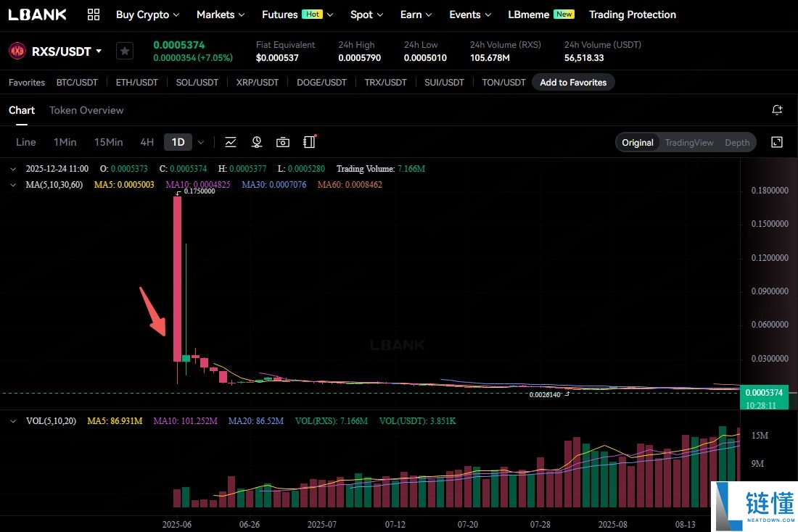Image resolution: width=798 pixels, height=532 pixels.
Task: Collapse the VOL(5,10,20) indicator chevron
Action: pyautogui.click(x=13, y=421)
